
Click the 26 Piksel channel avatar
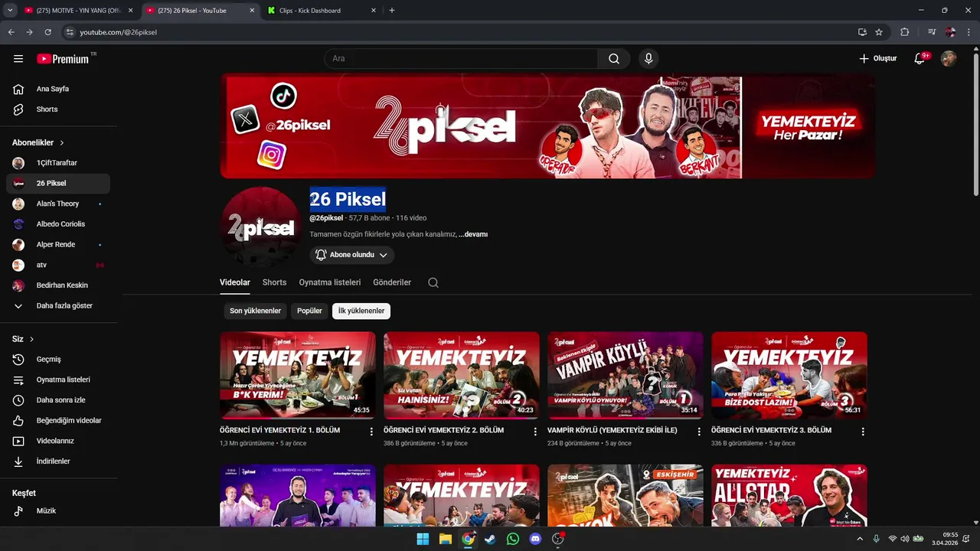pos(261,227)
